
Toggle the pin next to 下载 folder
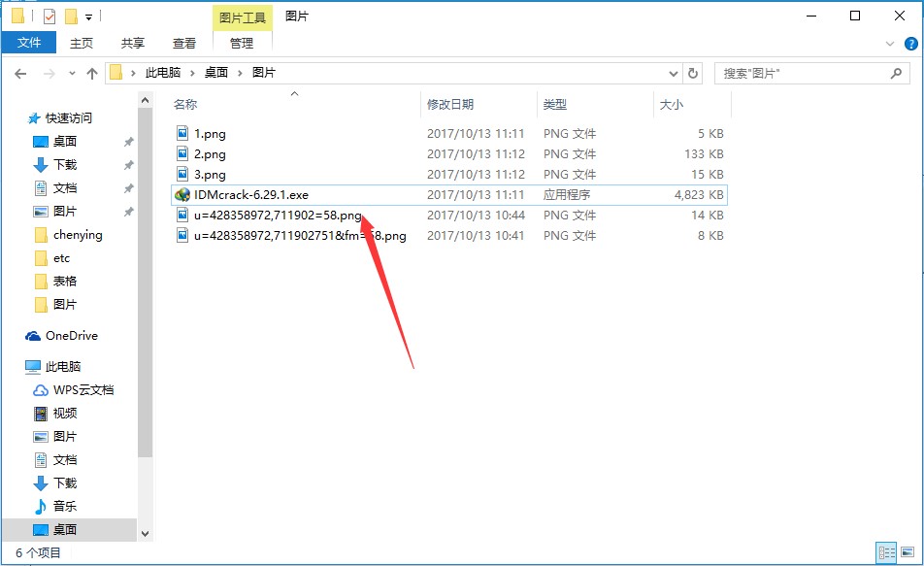(126, 164)
